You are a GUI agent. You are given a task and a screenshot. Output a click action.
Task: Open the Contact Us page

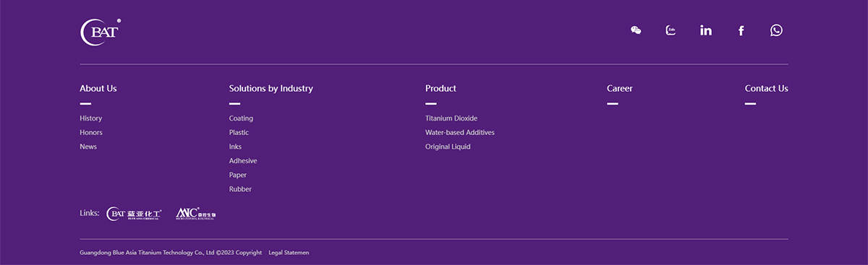pyautogui.click(x=766, y=88)
